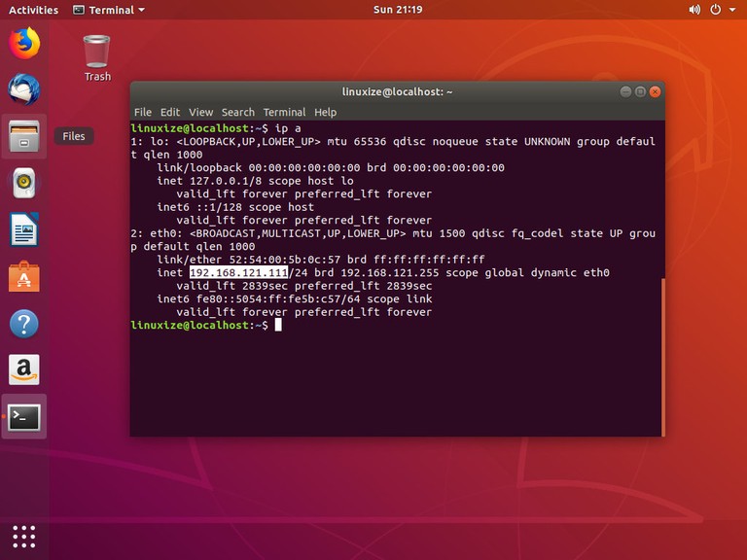This screenshot has width=747, height=560.
Task: Open the terminal's Help menu
Action: click(325, 112)
